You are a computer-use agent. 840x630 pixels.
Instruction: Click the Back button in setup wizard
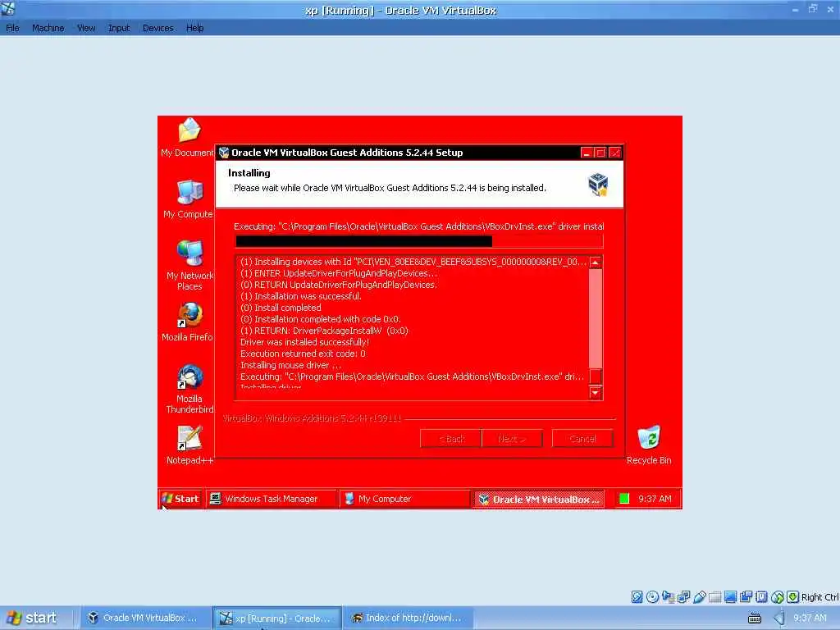(x=451, y=439)
